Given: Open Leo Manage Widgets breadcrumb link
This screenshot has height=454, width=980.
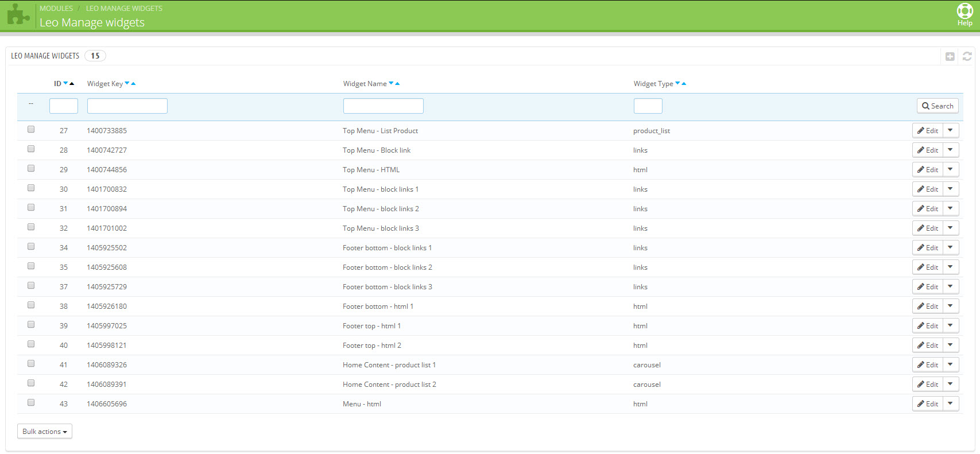Looking at the screenshot, I should 124,9.
